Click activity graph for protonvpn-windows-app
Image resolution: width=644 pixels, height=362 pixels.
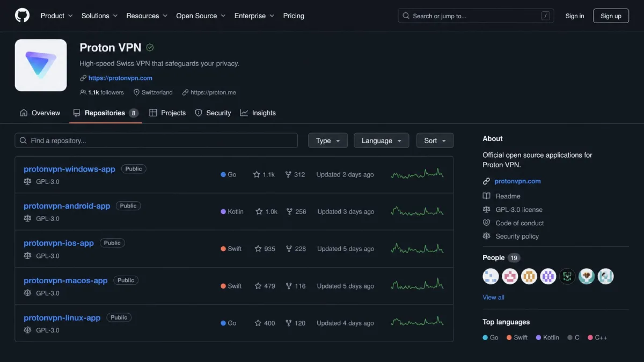(418, 174)
